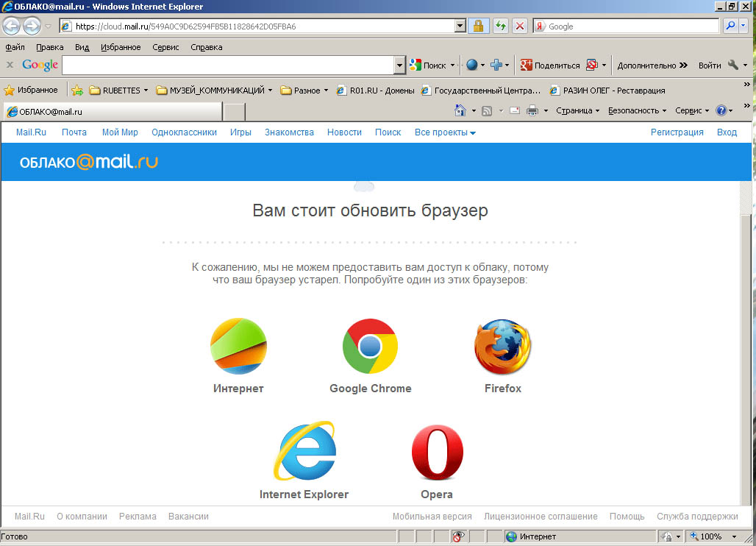Click the blue Help question mark icon

(x=721, y=110)
